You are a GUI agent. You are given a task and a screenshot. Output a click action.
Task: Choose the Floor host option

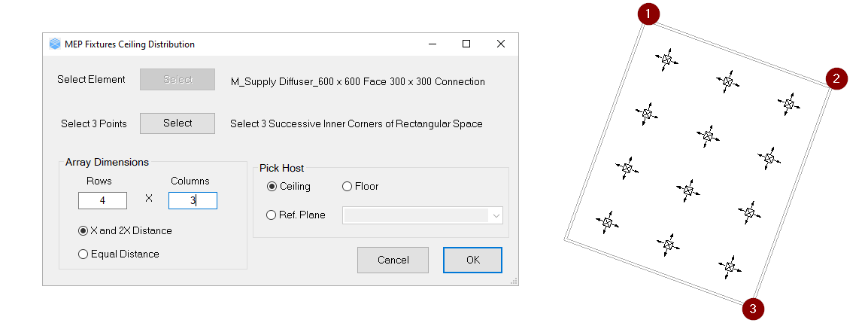(x=348, y=187)
